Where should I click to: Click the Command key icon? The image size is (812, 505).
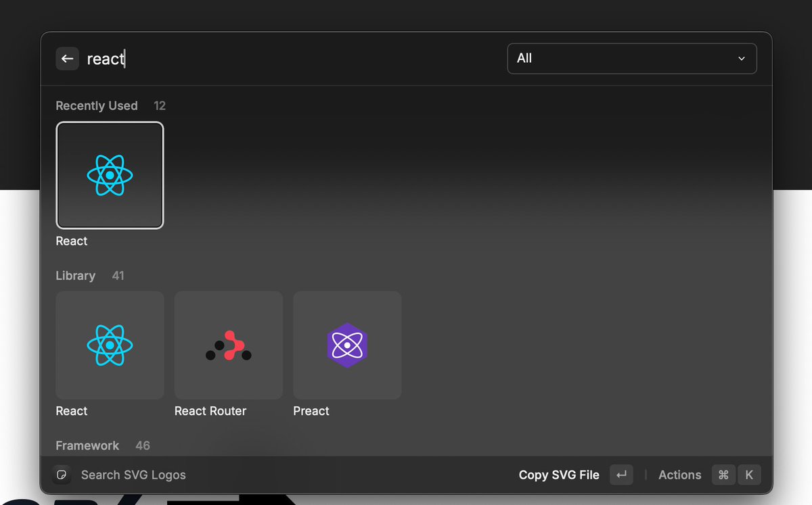coord(723,475)
